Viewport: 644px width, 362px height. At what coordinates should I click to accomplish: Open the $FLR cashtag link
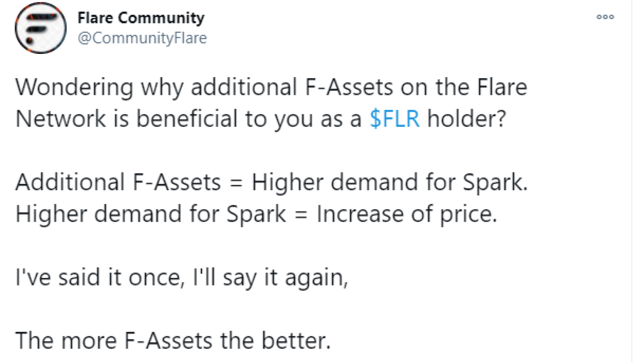(x=394, y=118)
